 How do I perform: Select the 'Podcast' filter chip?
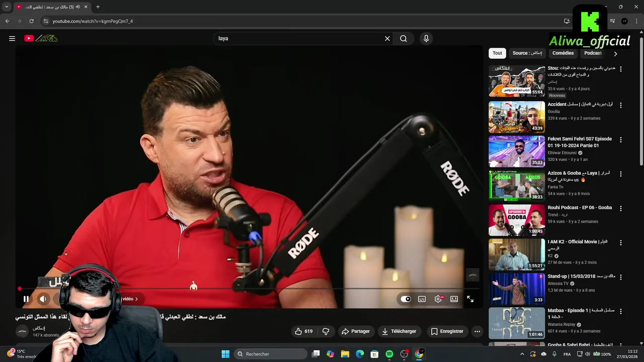coord(593,53)
